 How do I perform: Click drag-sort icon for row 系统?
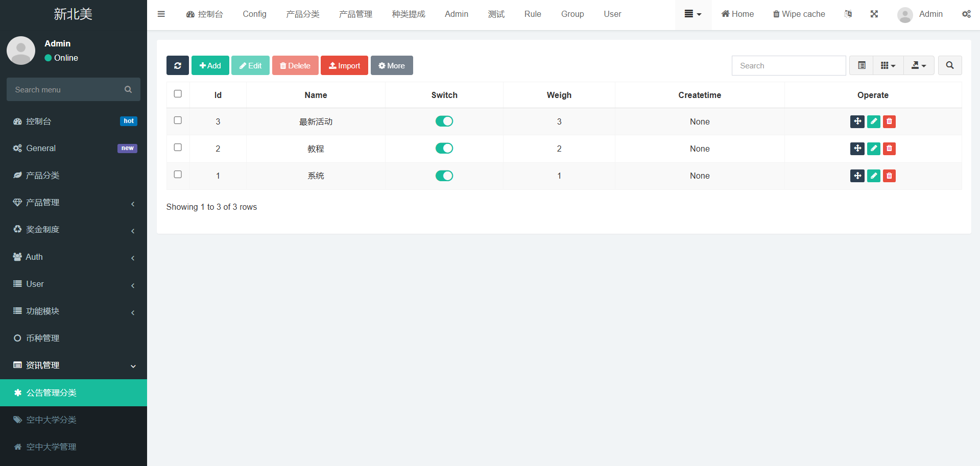[x=857, y=176]
